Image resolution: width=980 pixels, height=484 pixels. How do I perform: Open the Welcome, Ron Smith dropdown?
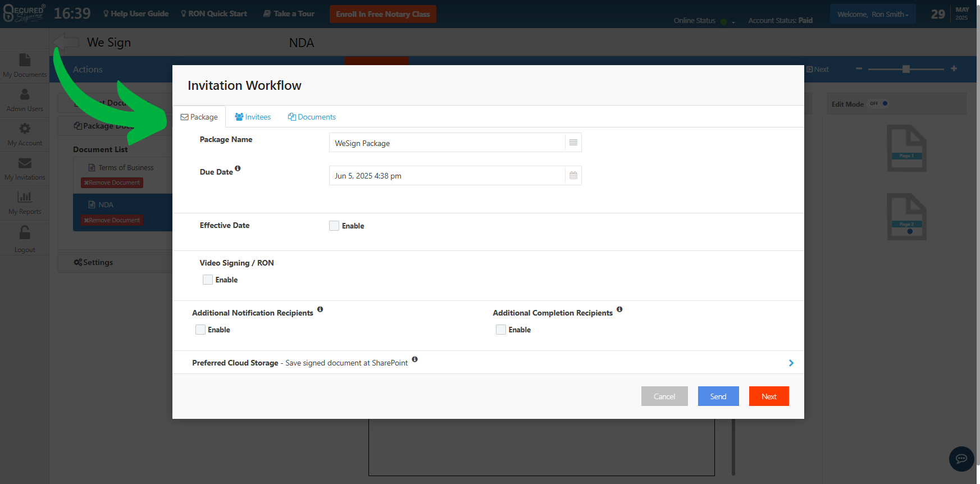coord(872,15)
